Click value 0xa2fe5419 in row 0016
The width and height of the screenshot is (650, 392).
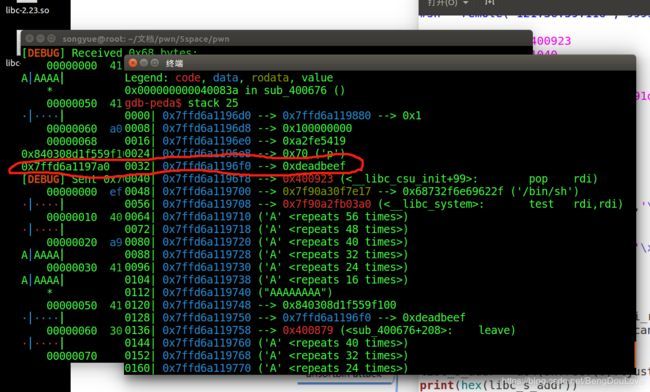pyautogui.click(x=314, y=141)
